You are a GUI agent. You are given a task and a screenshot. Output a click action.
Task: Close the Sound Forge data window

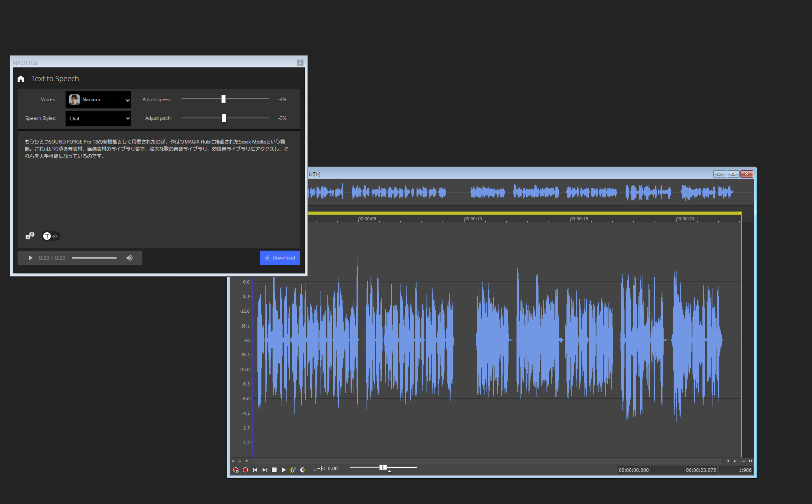pos(747,174)
